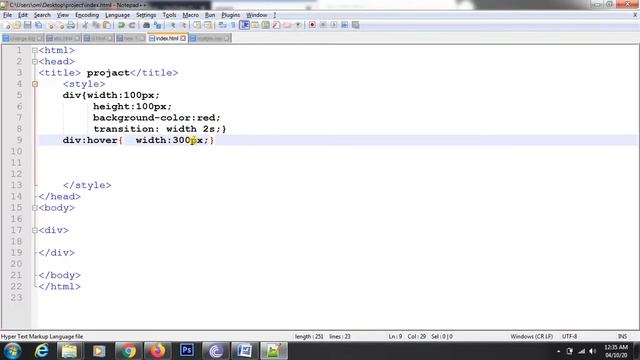Undo the last edit with the Undo icon
The height and width of the screenshot is (360, 640).
(x=121, y=25)
